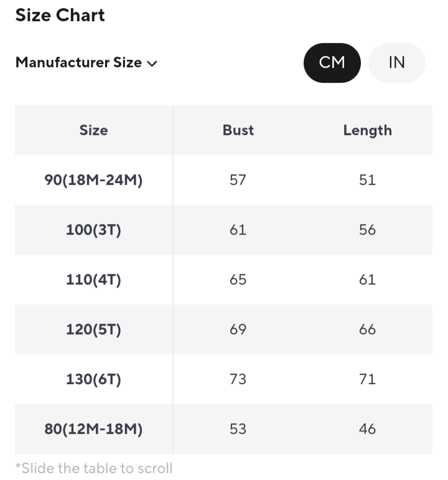This screenshot has height=480, width=448.
Task: Click bust value 73
Action: point(238,379)
